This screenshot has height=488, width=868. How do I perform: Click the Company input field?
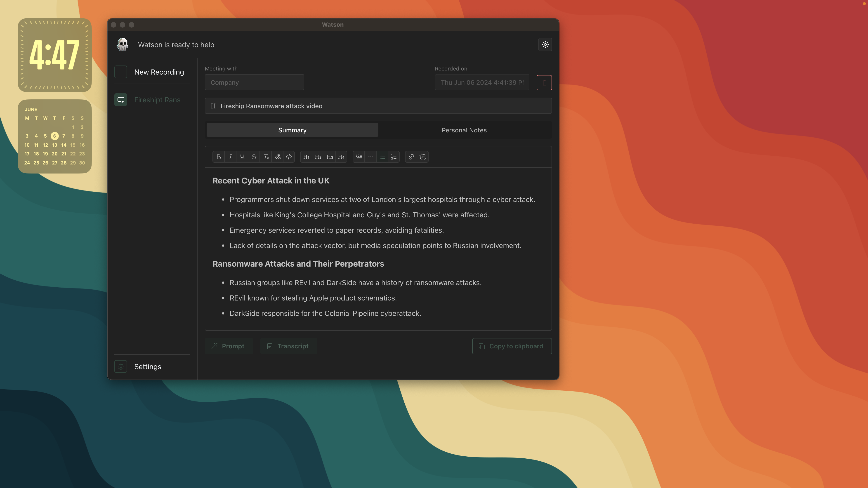coord(254,82)
